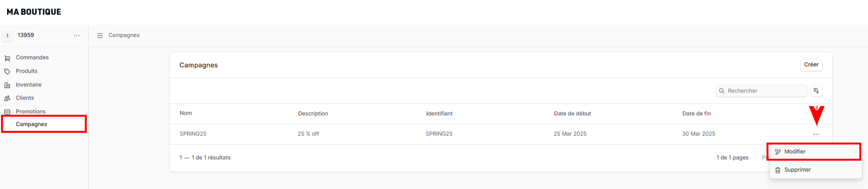Click the Nom column header

(x=186, y=113)
